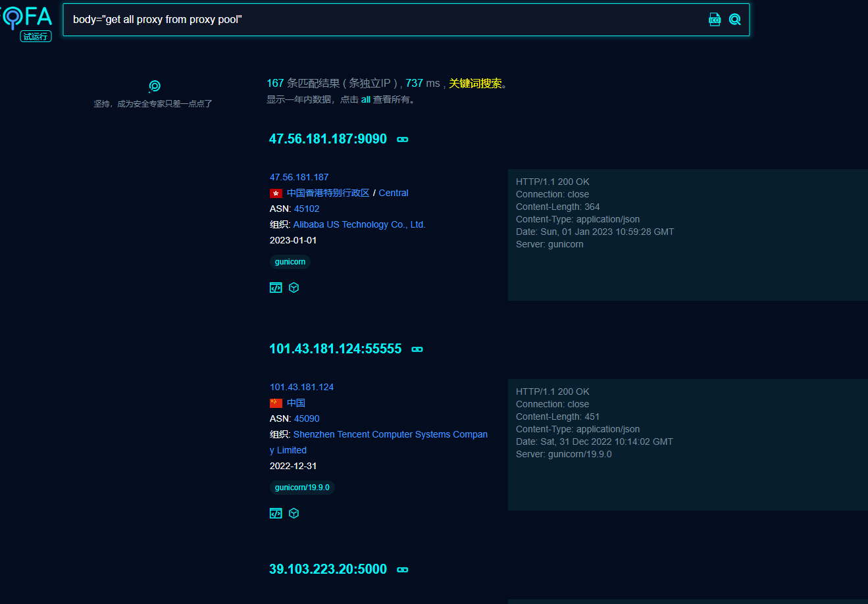Filter by Central city link
Screen dimensions: 868x604
click(394, 193)
